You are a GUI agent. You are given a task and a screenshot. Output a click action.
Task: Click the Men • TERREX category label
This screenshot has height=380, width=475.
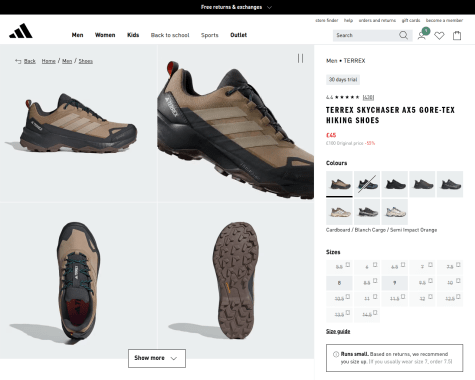pyautogui.click(x=346, y=61)
